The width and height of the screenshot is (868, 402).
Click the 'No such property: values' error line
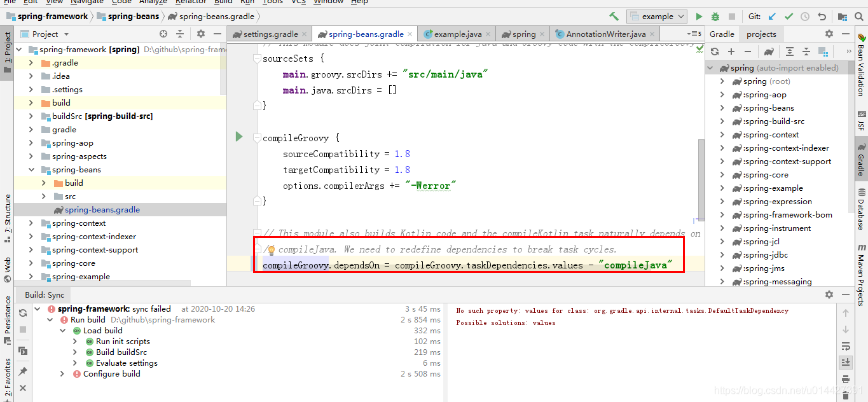[x=622, y=311]
